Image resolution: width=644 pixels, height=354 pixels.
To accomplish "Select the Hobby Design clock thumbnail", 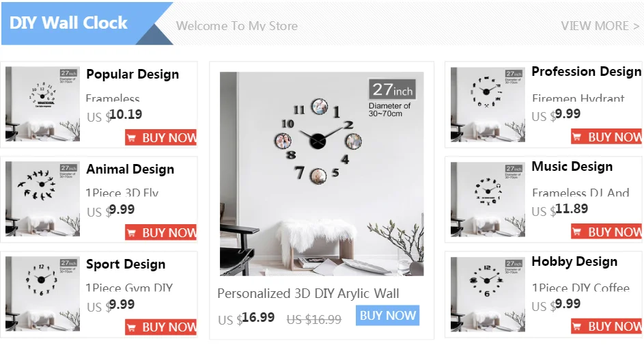I will [x=488, y=295].
